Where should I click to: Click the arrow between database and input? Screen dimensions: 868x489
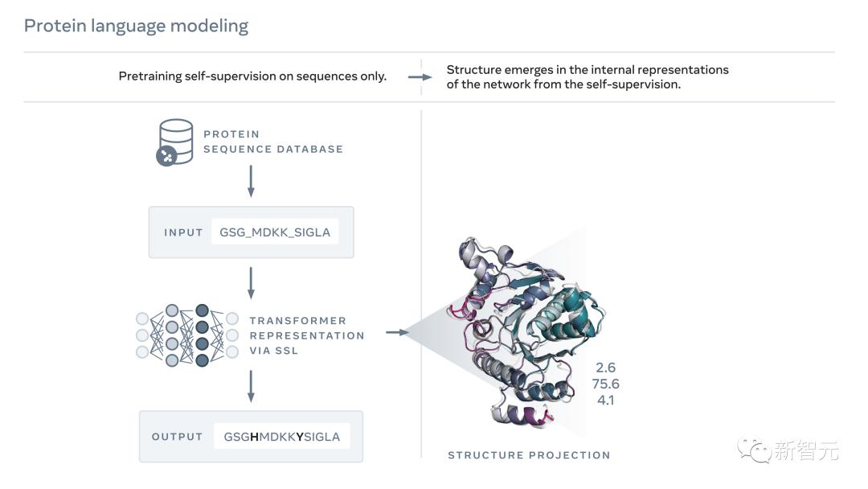pos(251,182)
